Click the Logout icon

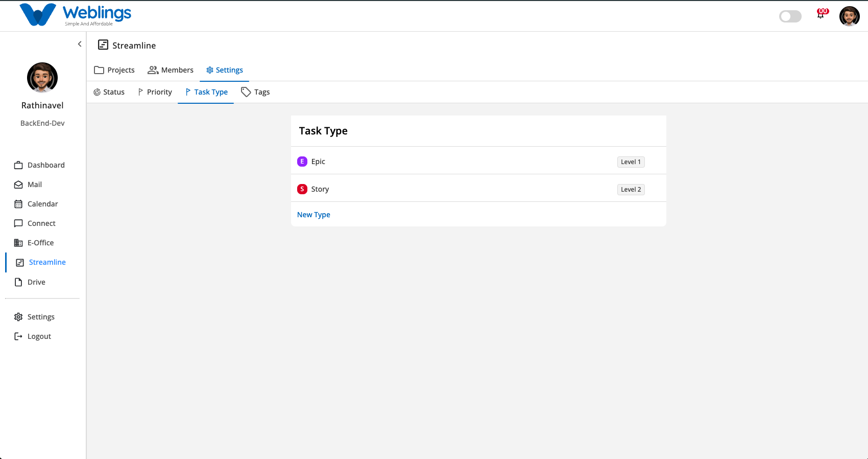coord(18,336)
